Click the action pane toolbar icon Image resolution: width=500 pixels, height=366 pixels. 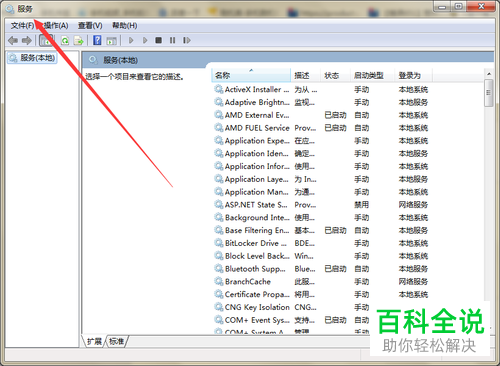[x=111, y=41]
